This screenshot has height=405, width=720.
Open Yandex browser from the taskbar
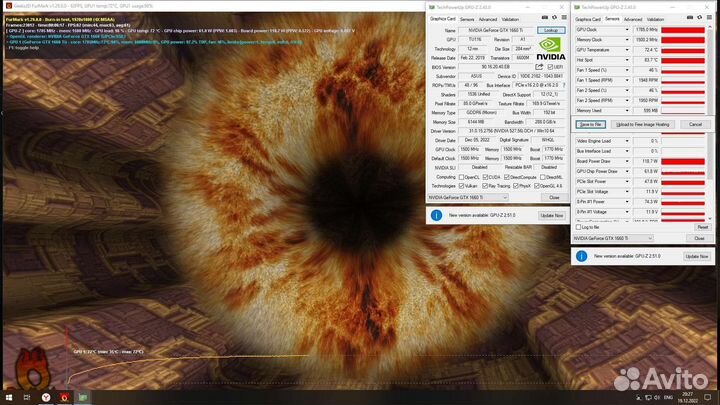tap(46, 397)
